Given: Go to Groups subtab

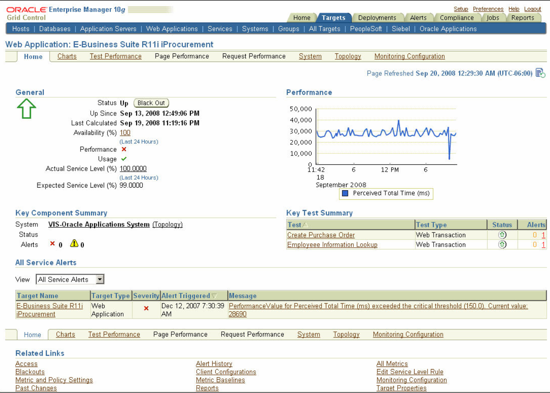Looking at the screenshot, I should tap(288, 29).
